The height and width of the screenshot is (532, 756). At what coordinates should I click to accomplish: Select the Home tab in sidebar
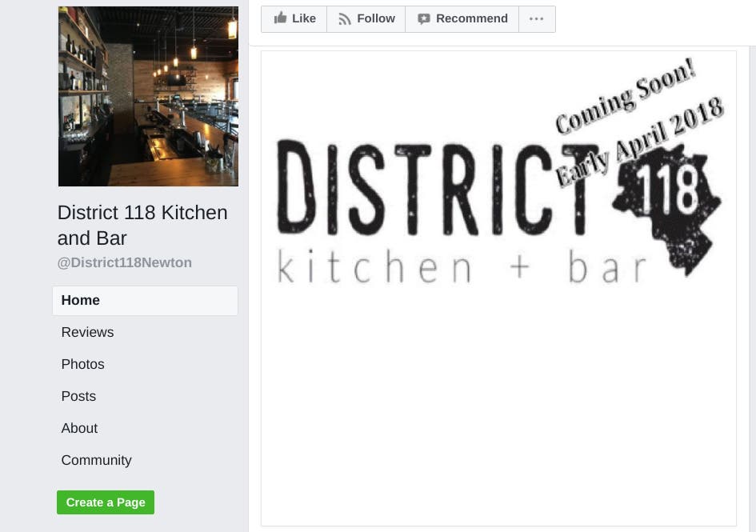[x=145, y=301]
